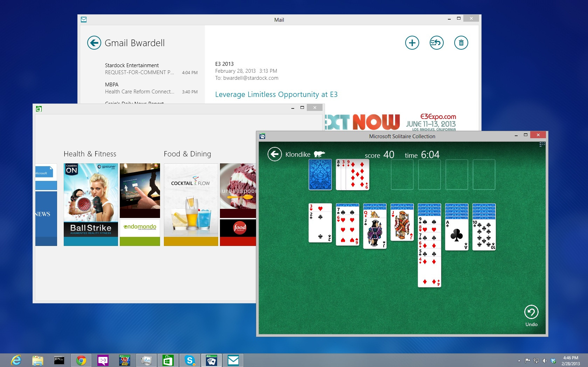Screen dimensions: 588x367
Task: Open the network icon in the system tray
Action: [x=536, y=361]
